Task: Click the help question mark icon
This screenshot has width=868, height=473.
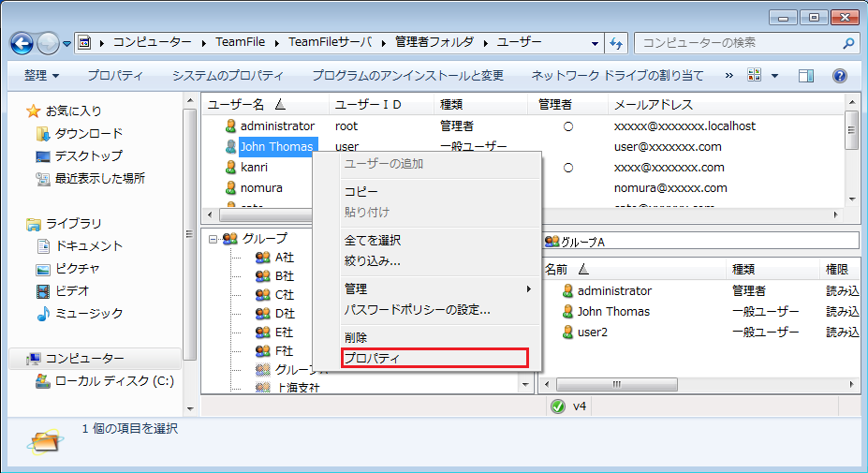Action: click(x=839, y=75)
